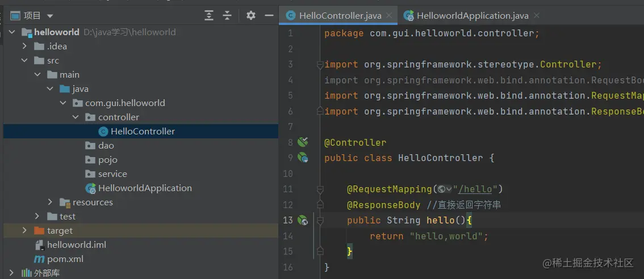This screenshot has width=644, height=279.
Task: Click the 直接返回字符串 comment
Action: pyautogui.click(x=464, y=205)
